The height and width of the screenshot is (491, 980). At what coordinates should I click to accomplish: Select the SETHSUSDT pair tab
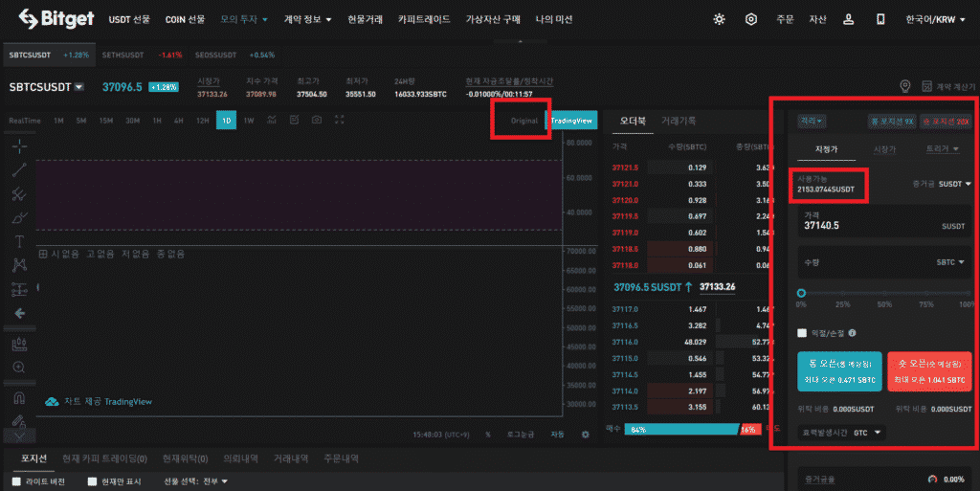[142, 55]
